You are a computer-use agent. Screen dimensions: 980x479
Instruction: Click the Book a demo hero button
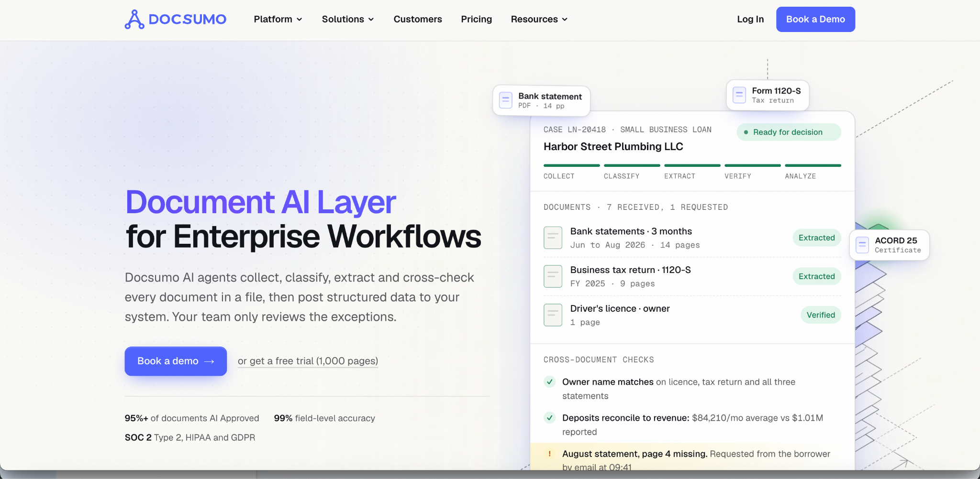176,361
